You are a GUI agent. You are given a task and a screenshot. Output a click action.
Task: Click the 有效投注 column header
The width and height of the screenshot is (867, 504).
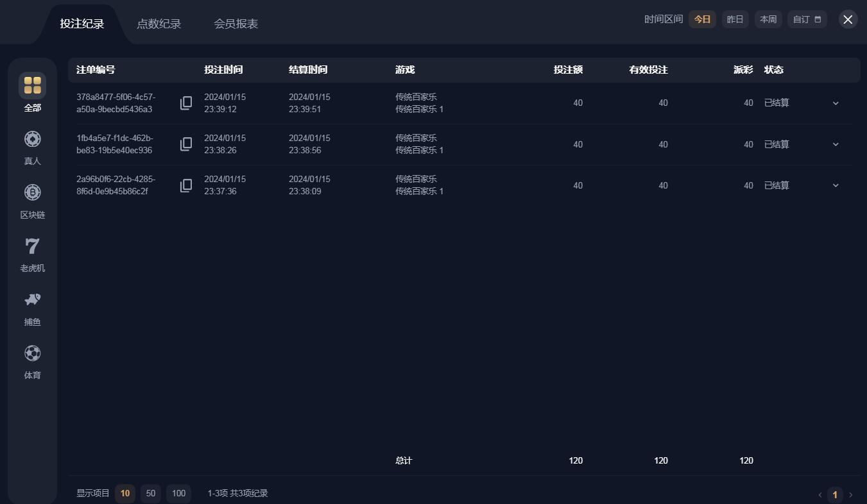pos(649,70)
